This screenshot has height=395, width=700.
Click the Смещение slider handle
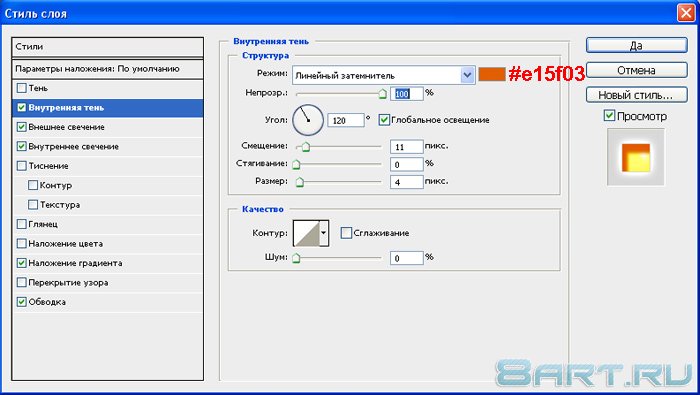coord(305,146)
